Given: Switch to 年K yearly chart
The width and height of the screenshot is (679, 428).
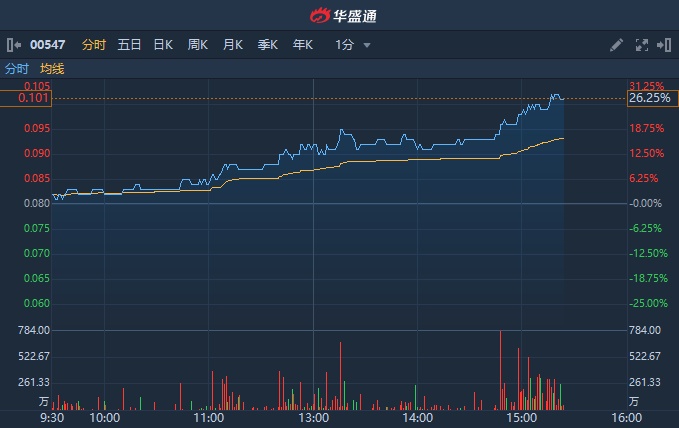Looking at the screenshot, I should pyautogui.click(x=303, y=45).
